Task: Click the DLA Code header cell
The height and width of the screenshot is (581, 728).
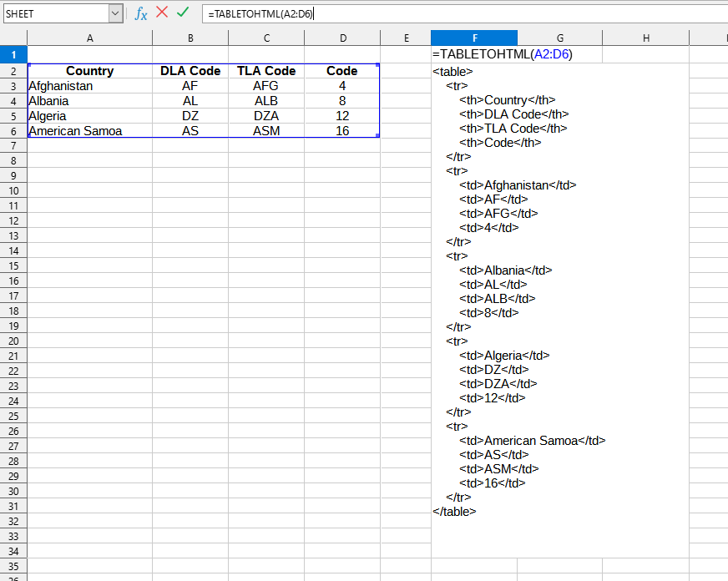Action: tap(190, 71)
